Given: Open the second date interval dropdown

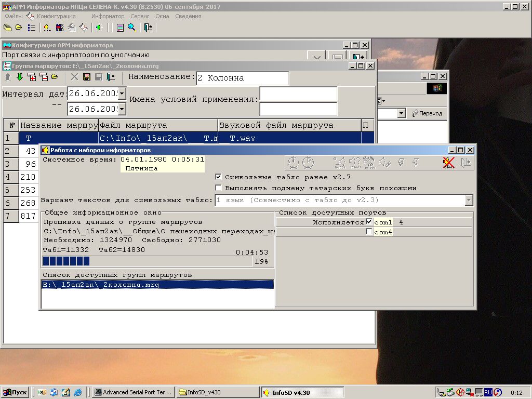Looking at the screenshot, I should (122, 109).
